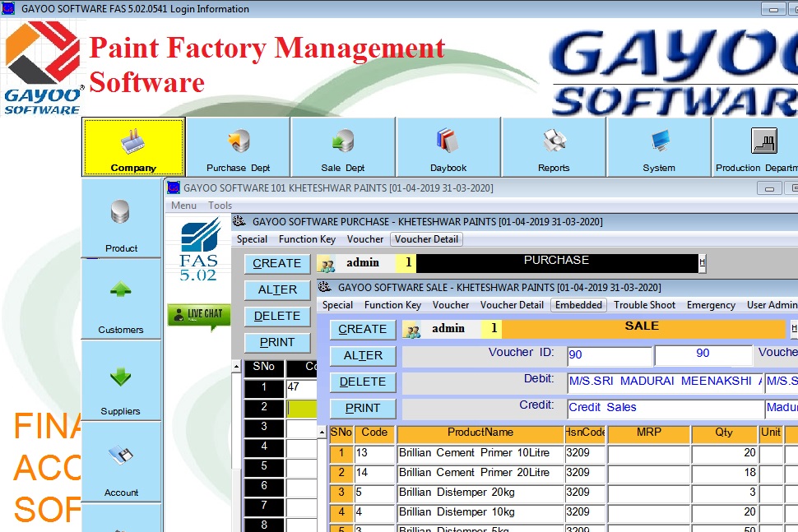Click ALTER in the Sale window
Image resolution: width=798 pixels, height=532 pixels.
coord(363,356)
